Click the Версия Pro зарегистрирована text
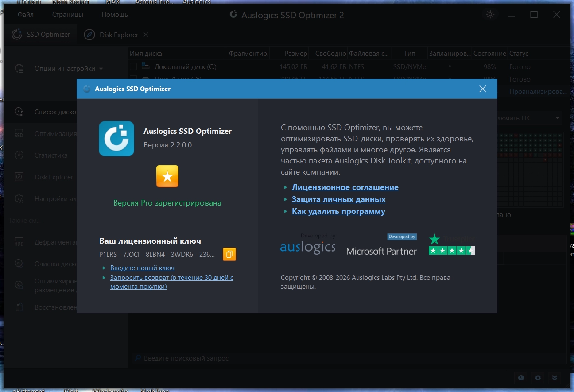Screen dimensions: 574x392 pyautogui.click(x=167, y=203)
